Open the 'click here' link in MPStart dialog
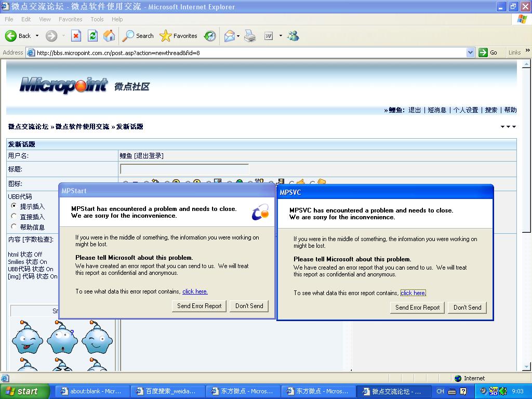This screenshot has width=532, height=399. [x=195, y=291]
